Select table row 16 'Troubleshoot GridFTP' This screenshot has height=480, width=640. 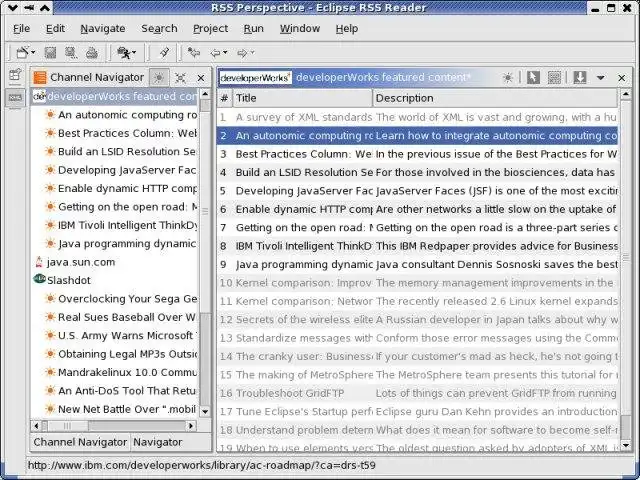coord(417,393)
